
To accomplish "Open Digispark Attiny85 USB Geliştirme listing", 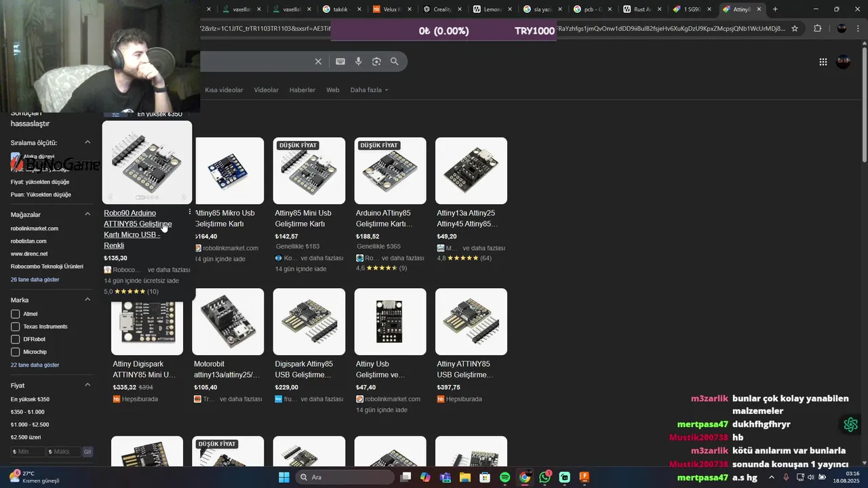I will tap(304, 369).
